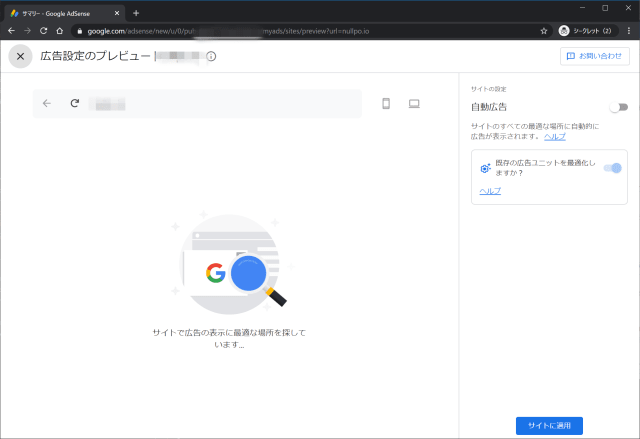Click the site lock icon
This screenshot has height=439, width=640.
click(80, 31)
